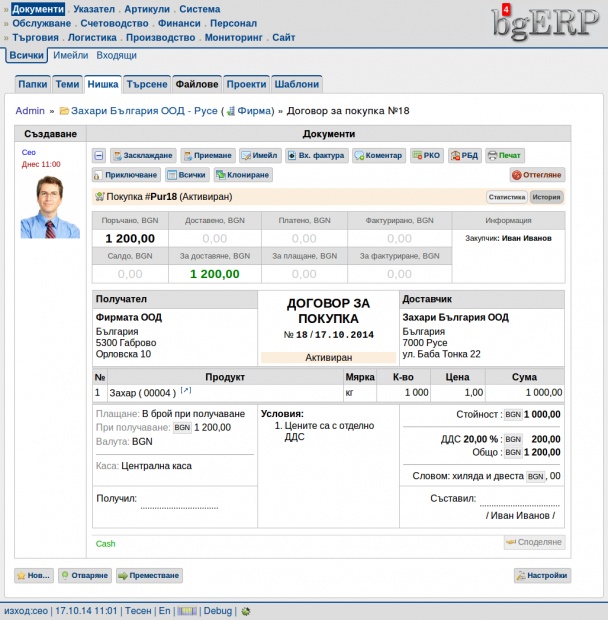The width and height of the screenshot is (608, 620).
Task: Switch to the Теми tab
Action: pyautogui.click(x=67, y=84)
